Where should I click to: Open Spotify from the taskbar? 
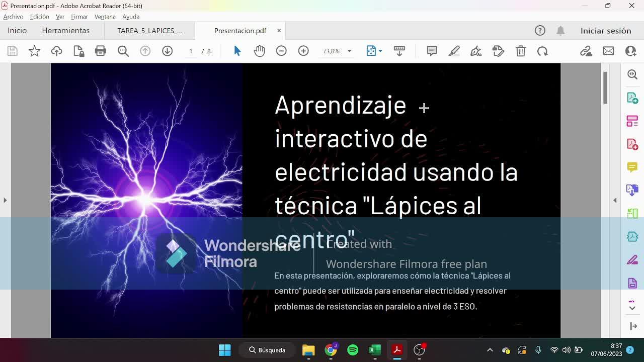pos(353,350)
